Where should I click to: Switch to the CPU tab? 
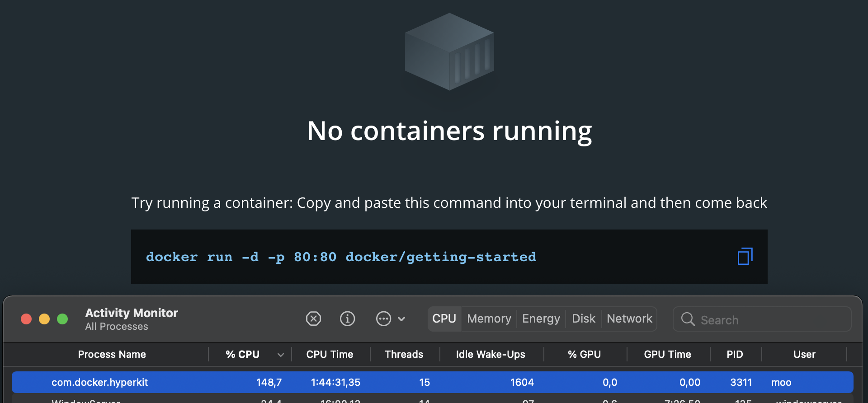tap(444, 319)
